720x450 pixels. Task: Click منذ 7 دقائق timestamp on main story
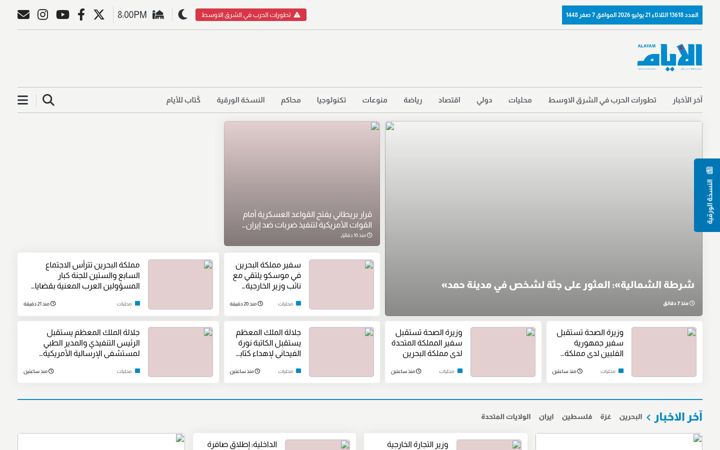(679, 304)
